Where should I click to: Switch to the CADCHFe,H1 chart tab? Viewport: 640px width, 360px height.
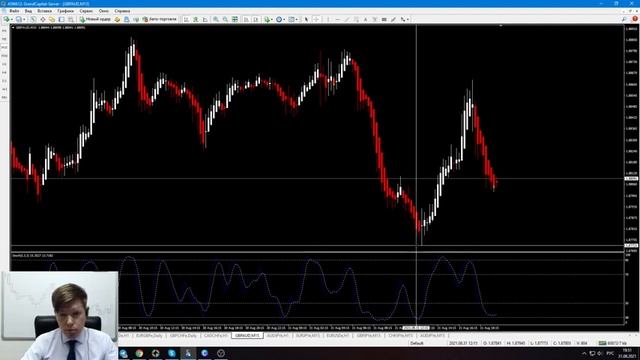point(216,336)
